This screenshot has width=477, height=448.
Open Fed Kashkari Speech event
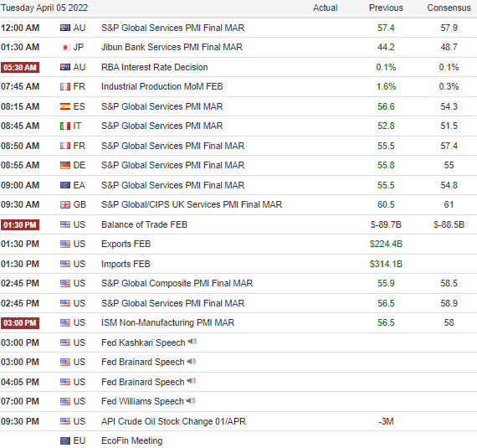pyautogui.click(x=143, y=342)
